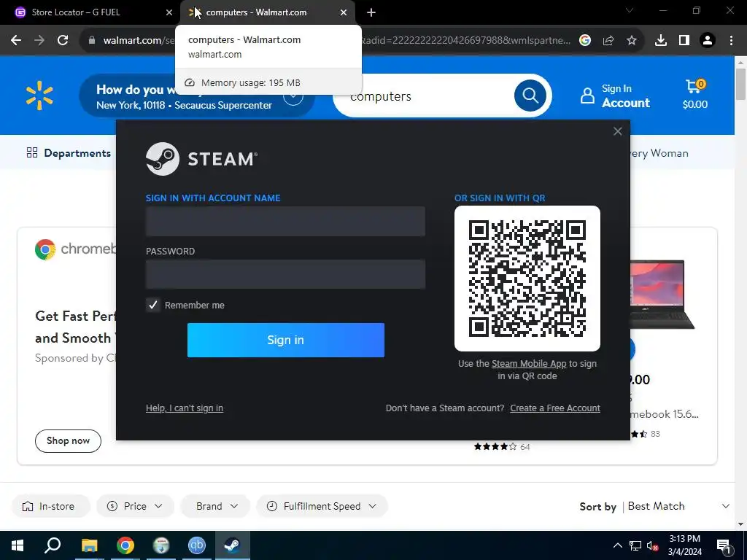
Task: Click the site lock icon in address bar
Action: 92,41
